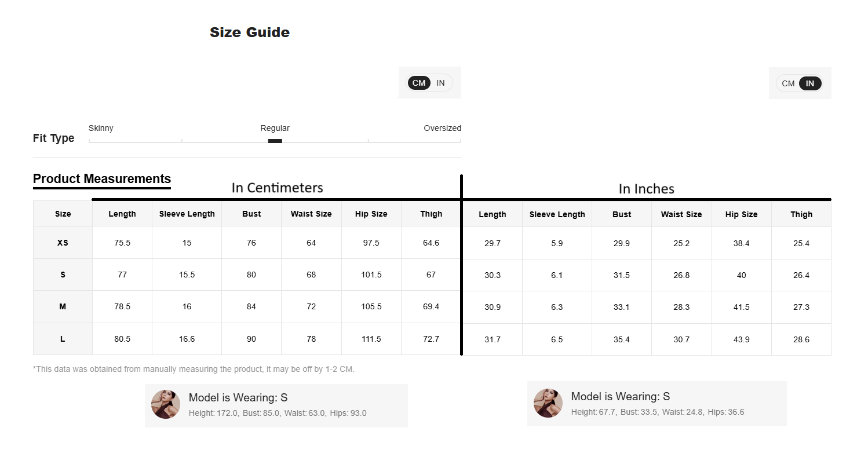The height and width of the screenshot is (468, 868).
Task: Click the Size Guide heading
Action: pyautogui.click(x=250, y=32)
